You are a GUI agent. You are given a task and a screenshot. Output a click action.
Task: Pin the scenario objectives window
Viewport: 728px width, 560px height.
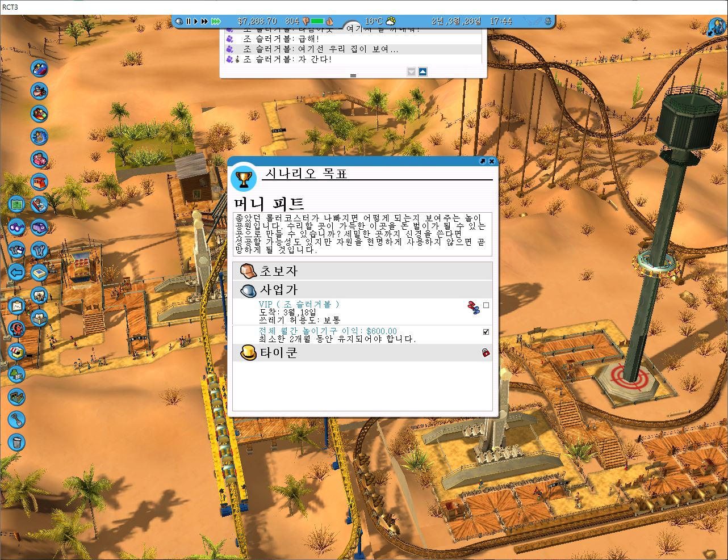(x=483, y=161)
